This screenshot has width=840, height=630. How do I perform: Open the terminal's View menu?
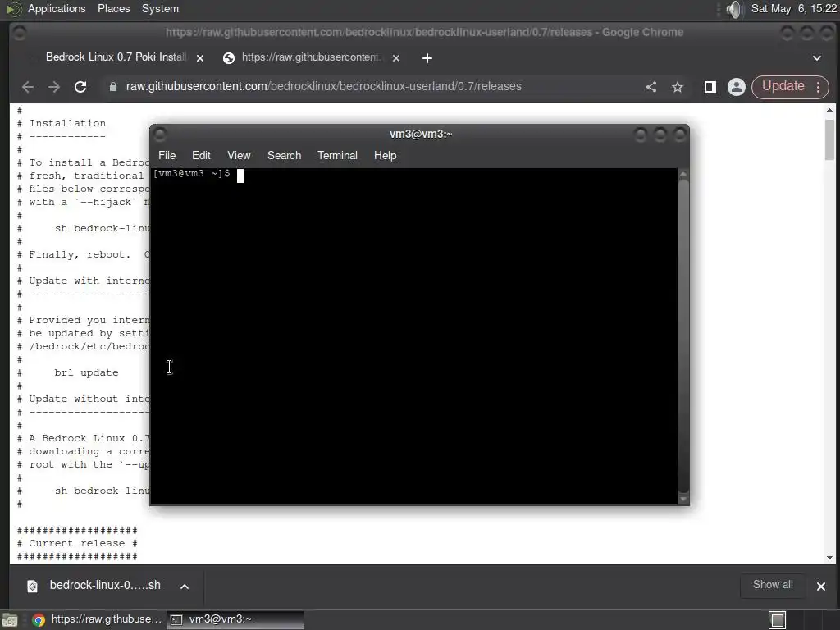[x=239, y=155]
